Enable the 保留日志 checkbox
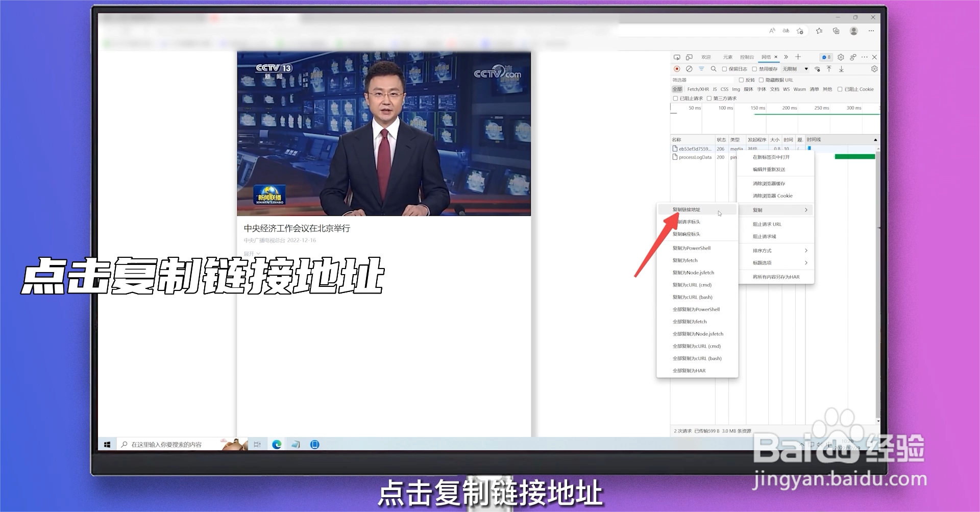This screenshot has height=512, width=980. point(724,69)
